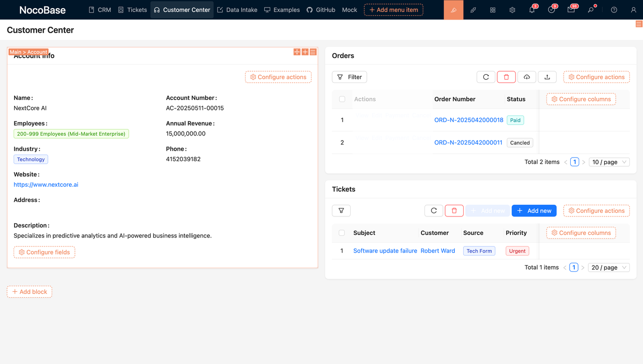Screen dimensions: 643x364
Task: Click the blue Add new ticket button
Action: click(x=534, y=210)
